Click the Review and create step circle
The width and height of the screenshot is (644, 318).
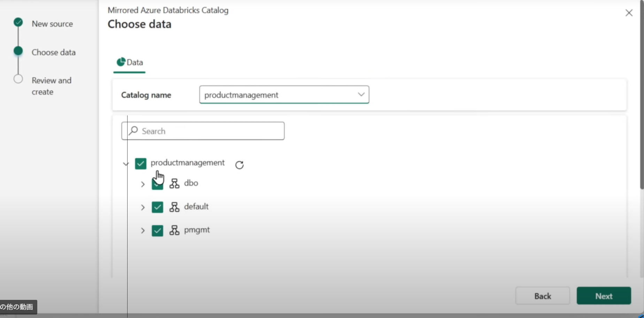point(18,79)
